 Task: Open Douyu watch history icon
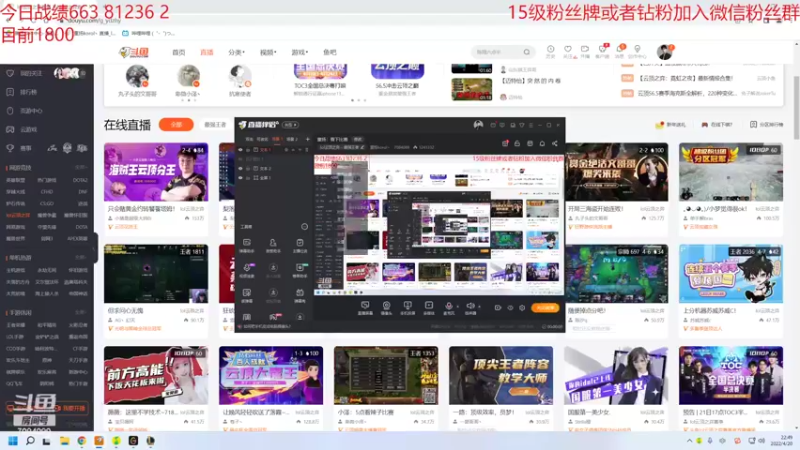551,51
